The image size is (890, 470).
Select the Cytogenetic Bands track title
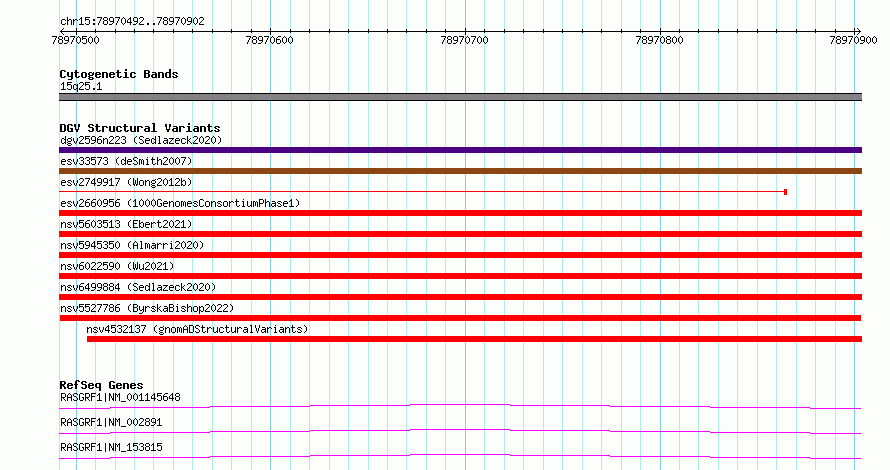pos(119,74)
